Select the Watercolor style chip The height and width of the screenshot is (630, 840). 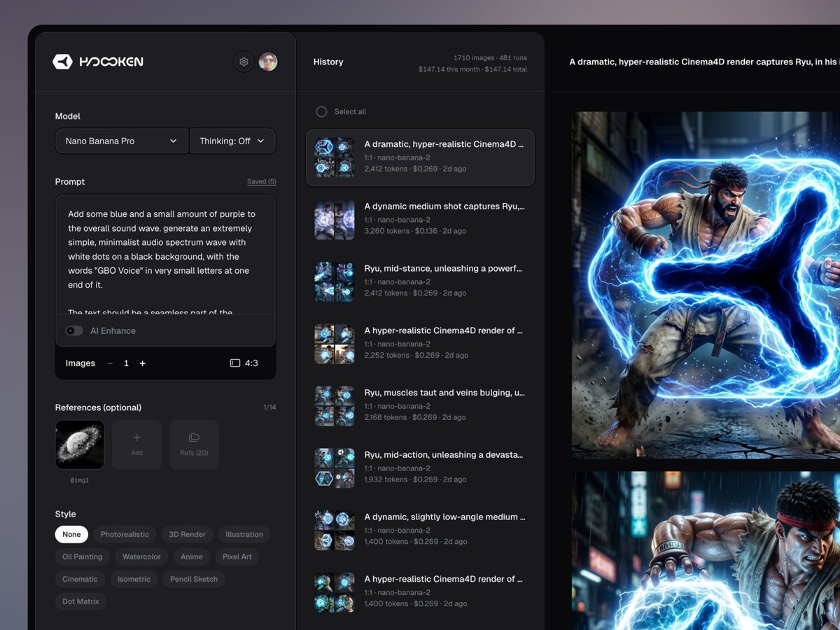coord(141,556)
